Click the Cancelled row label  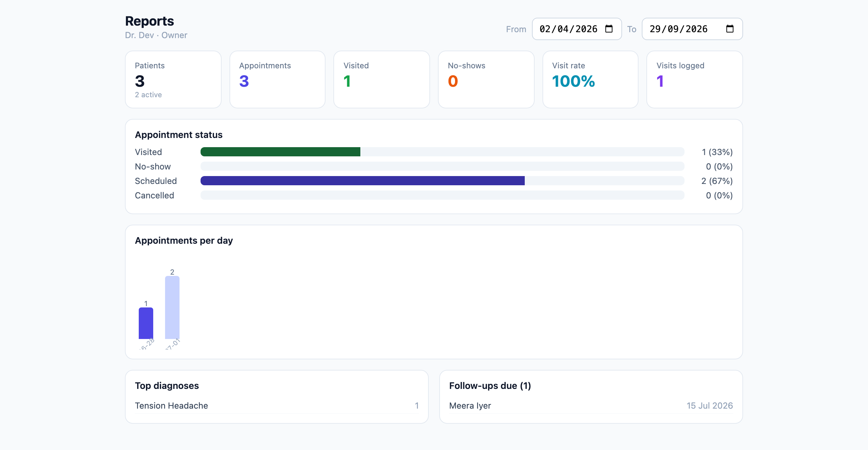click(154, 195)
